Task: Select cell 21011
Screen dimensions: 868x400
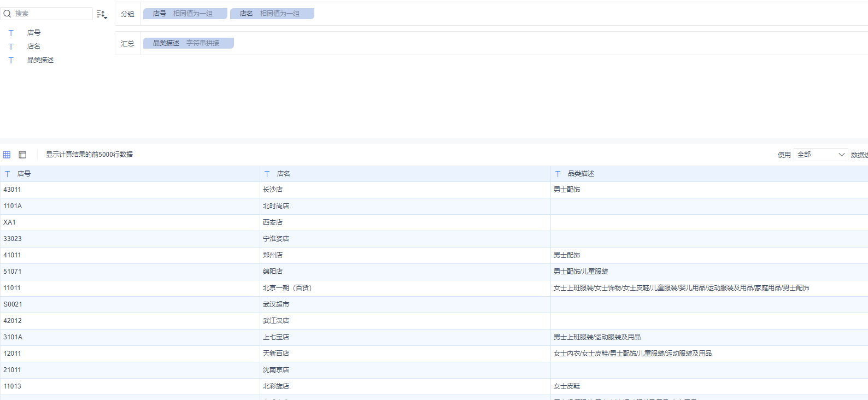Action: [130, 370]
